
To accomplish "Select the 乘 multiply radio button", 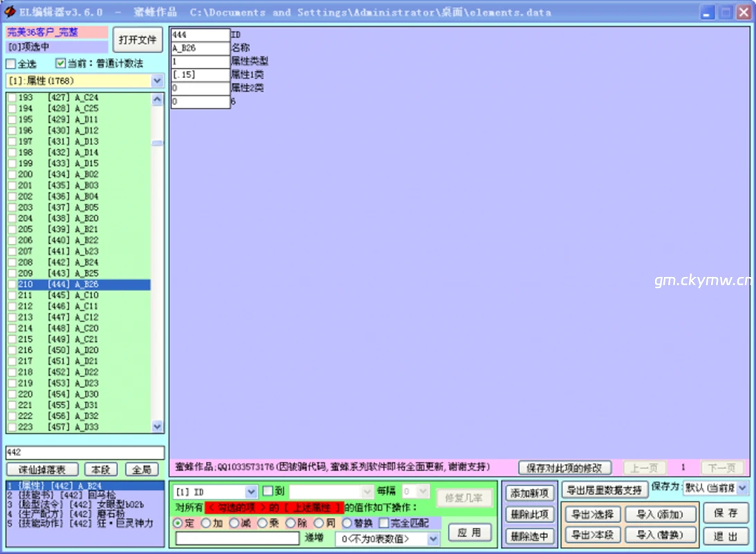I will (263, 523).
